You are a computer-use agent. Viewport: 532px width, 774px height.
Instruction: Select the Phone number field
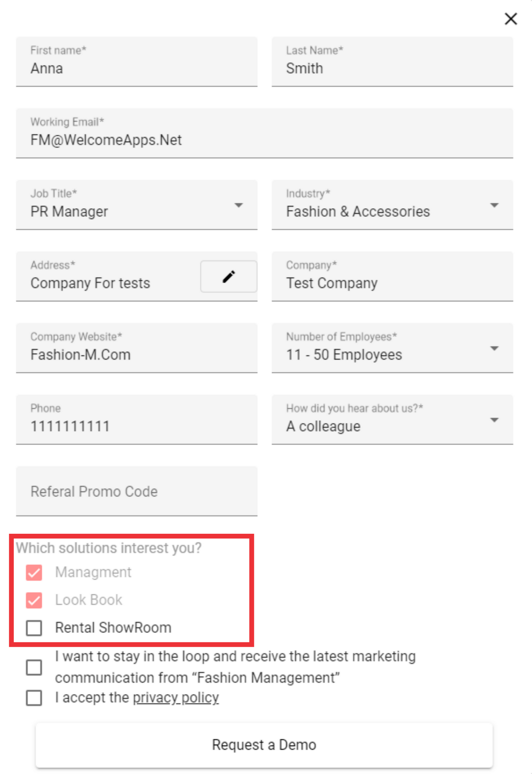(137, 420)
